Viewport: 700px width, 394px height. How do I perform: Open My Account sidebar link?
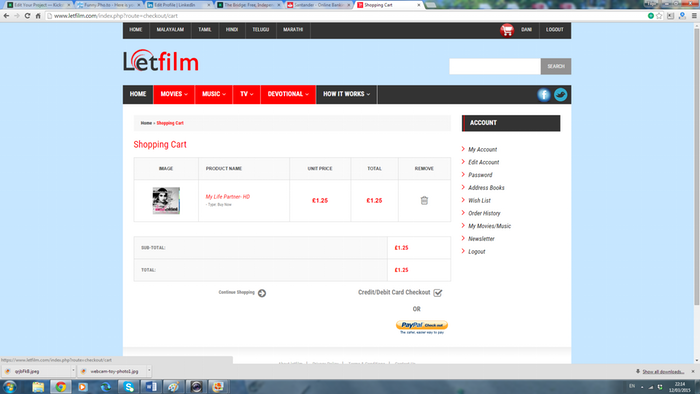(482, 149)
